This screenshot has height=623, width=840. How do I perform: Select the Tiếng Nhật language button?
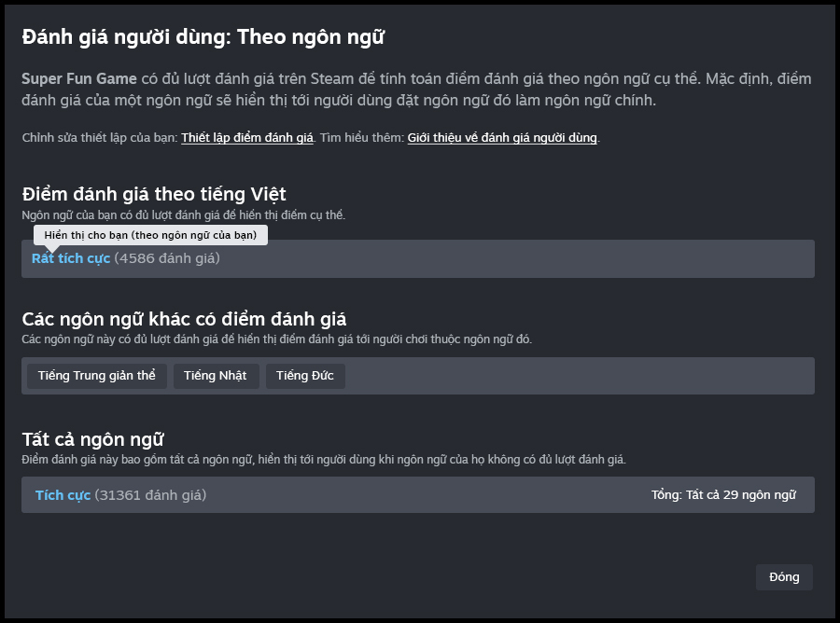[x=216, y=376]
